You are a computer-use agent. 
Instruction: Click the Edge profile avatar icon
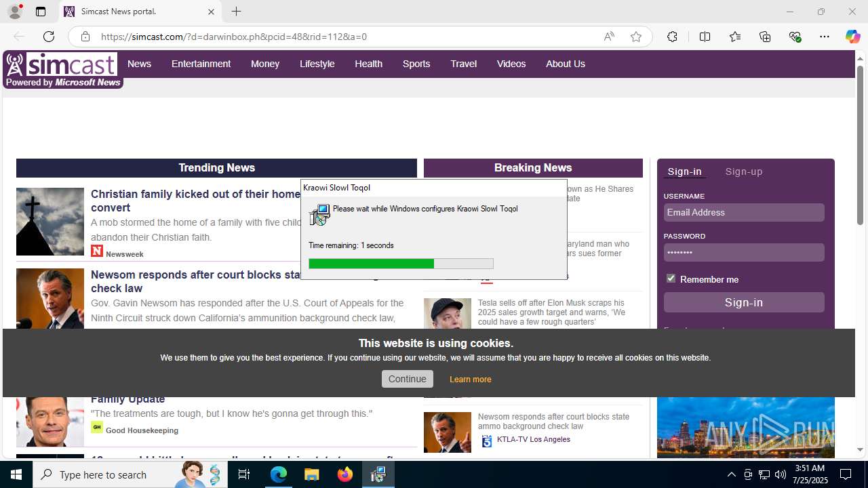(x=14, y=12)
